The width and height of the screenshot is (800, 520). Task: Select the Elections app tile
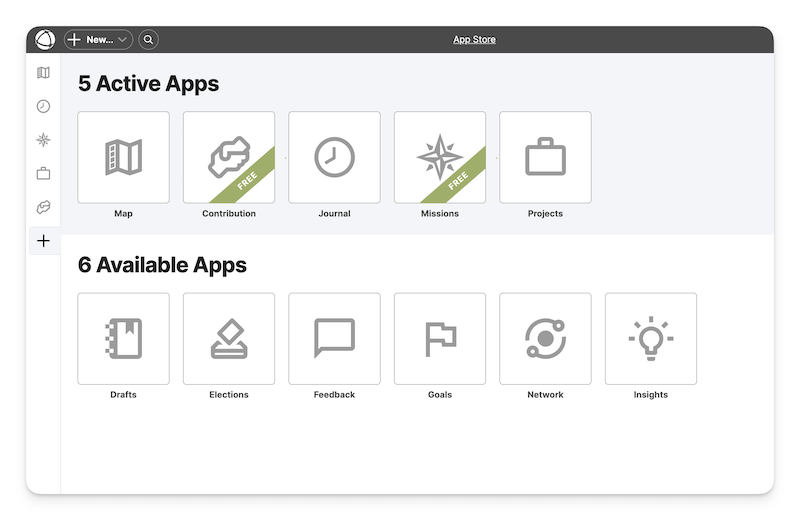pyautogui.click(x=229, y=338)
